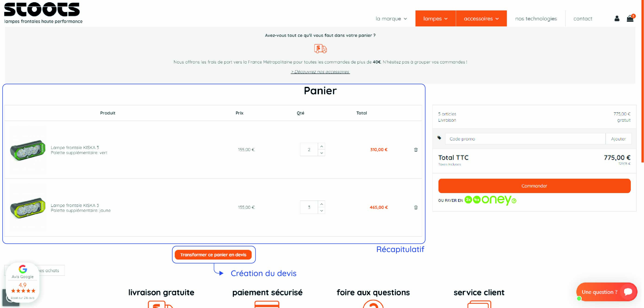Click the 'service client' heading
The height and width of the screenshot is (308, 644).
[x=479, y=292]
